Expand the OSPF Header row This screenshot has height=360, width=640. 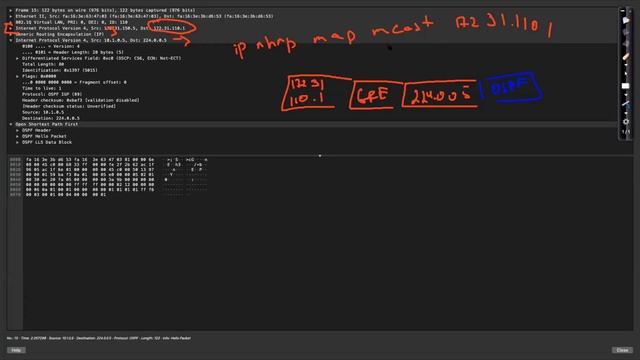click(x=18, y=130)
